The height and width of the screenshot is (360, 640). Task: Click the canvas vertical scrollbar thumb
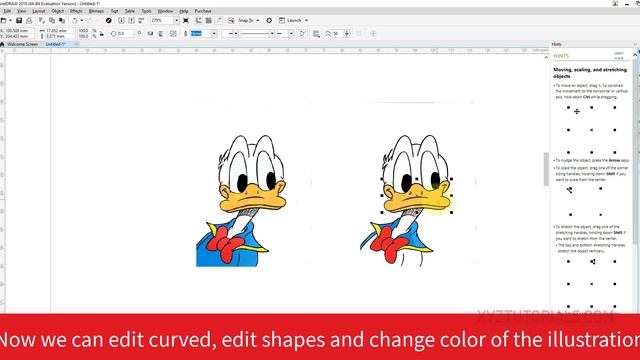(x=546, y=169)
